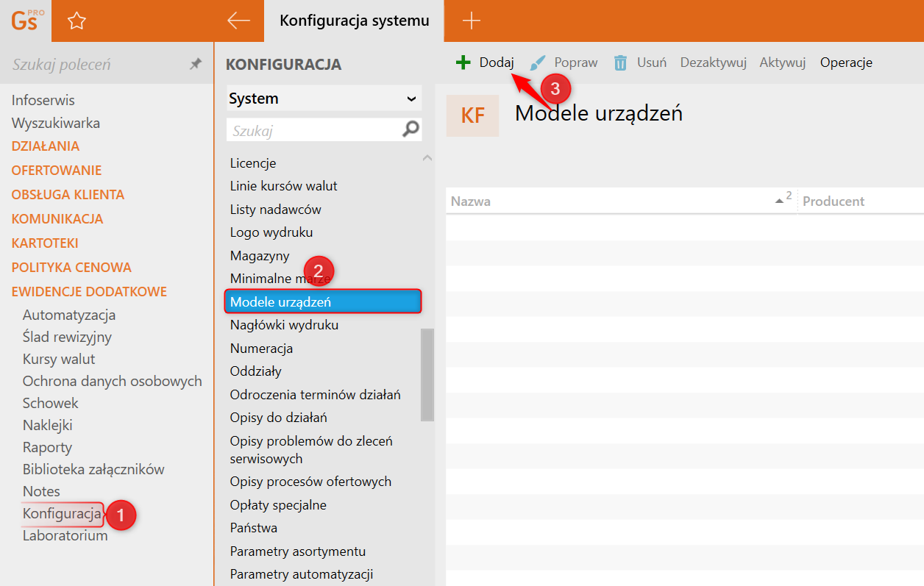This screenshot has width=924, height=586.
Task: Switch to Konfiguracja systemu tab
Action: [354, 21]
